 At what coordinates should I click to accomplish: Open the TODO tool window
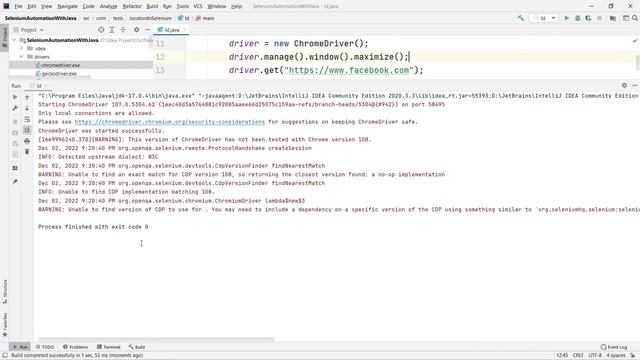point(44,347)
